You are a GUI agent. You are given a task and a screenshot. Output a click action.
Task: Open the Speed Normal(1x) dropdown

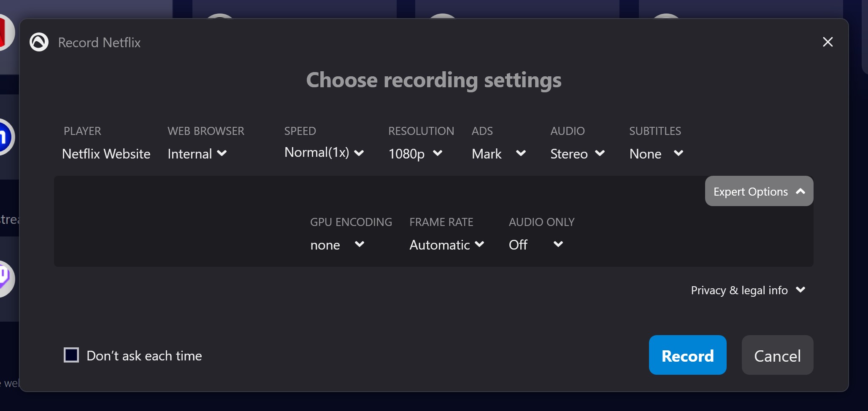324,153
